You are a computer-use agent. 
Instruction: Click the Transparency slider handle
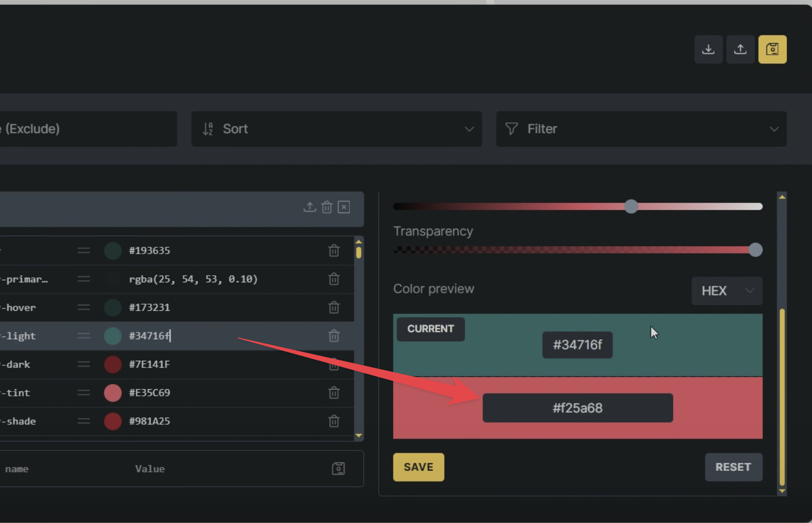[756, 250]
